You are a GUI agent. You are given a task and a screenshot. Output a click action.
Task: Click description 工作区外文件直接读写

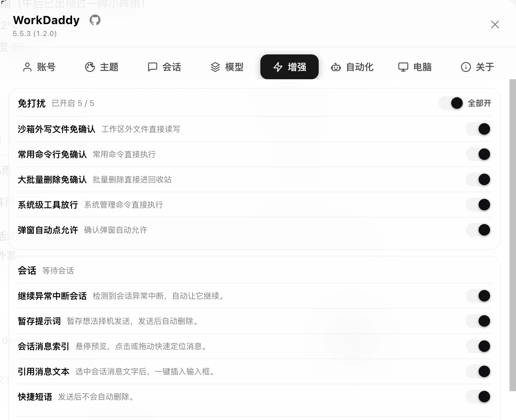(141, 129)
